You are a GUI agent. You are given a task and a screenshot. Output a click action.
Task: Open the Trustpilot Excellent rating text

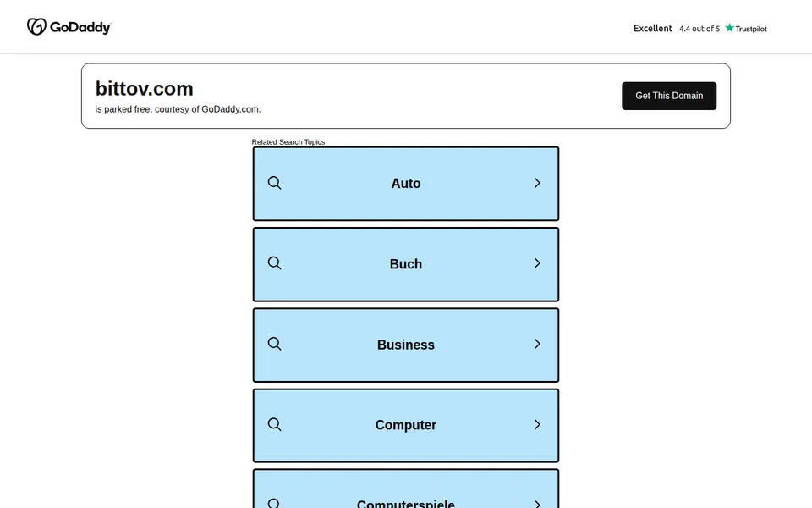pos(652,29)
